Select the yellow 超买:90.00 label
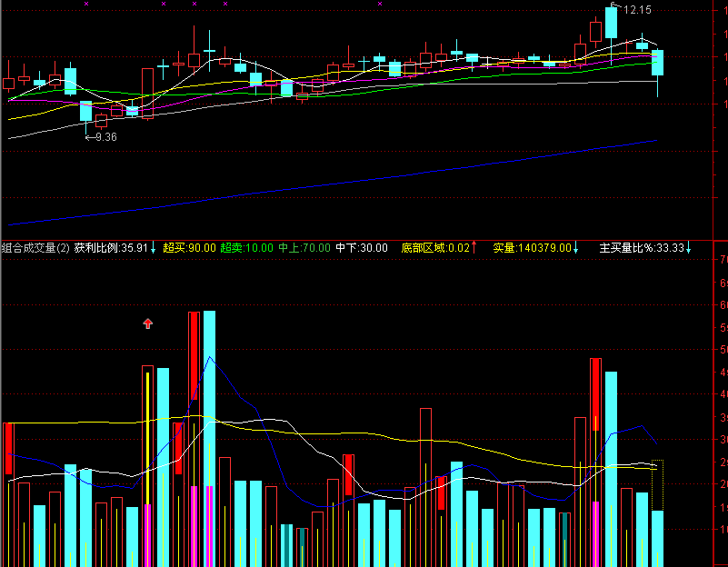728x567 pixels. (189, 248)
